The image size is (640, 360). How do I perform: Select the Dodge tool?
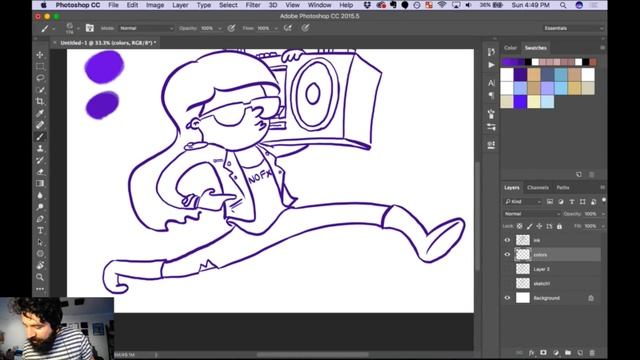pyautogui.click(x=40, y=207)
